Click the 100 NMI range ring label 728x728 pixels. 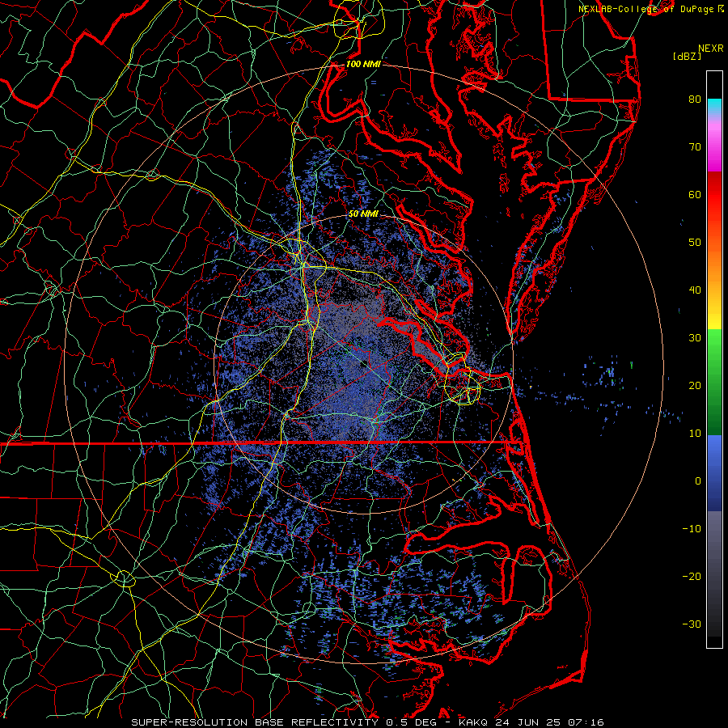pos(363,64)
